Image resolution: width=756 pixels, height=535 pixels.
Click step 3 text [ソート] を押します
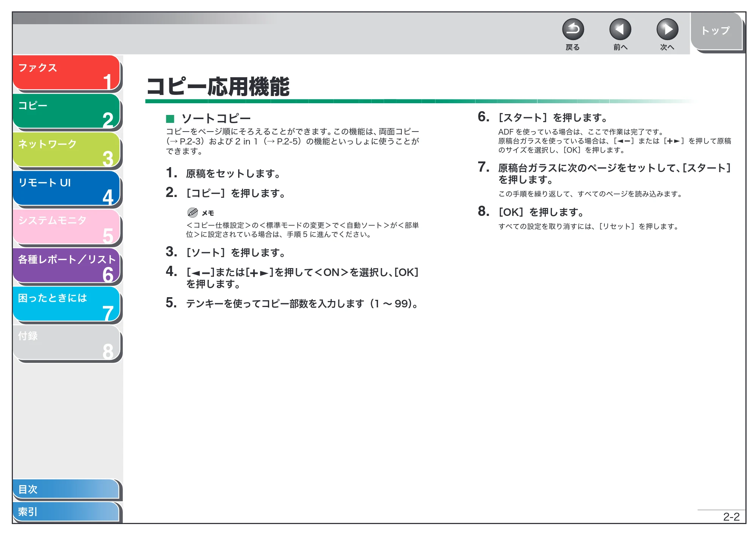pyautogui.click(x=235, y=252)
